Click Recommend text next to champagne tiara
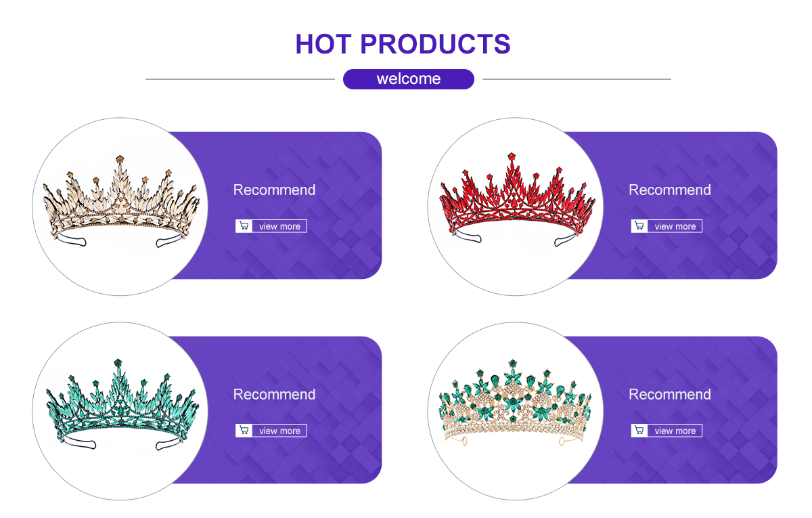This screenshot has width=812, height=518. pyautogui.click(x=274, y=190)
